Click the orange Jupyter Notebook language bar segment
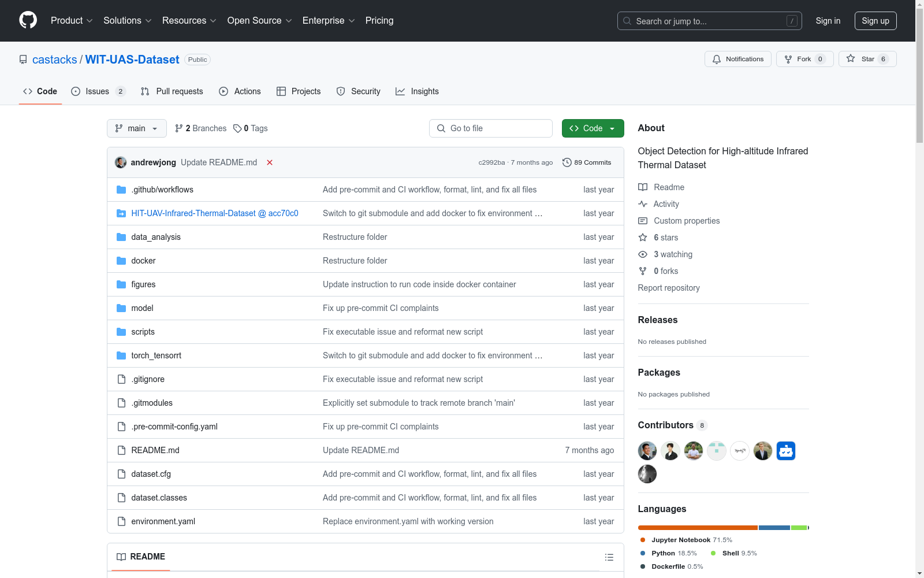924x578 pixels. click(698, 528)
